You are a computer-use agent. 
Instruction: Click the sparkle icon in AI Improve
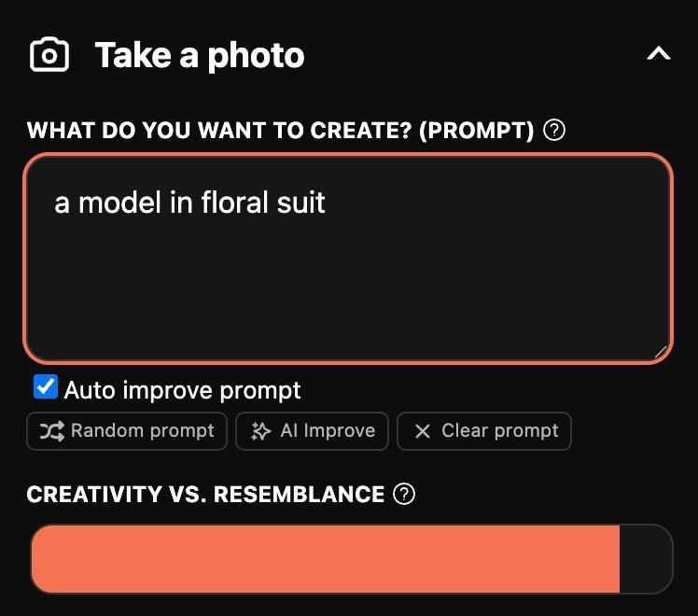pyautogui.click(x=260, y=431)
